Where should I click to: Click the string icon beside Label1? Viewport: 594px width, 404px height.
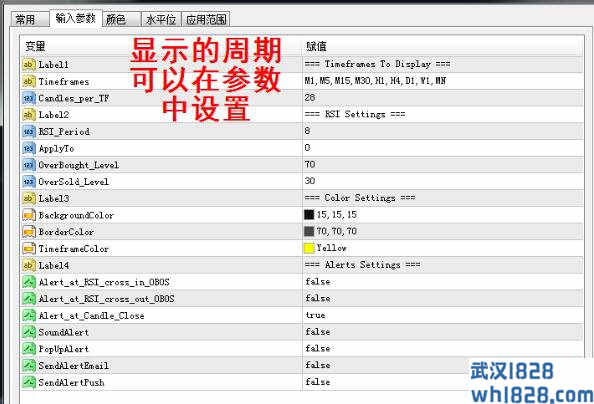coord(29,64)
